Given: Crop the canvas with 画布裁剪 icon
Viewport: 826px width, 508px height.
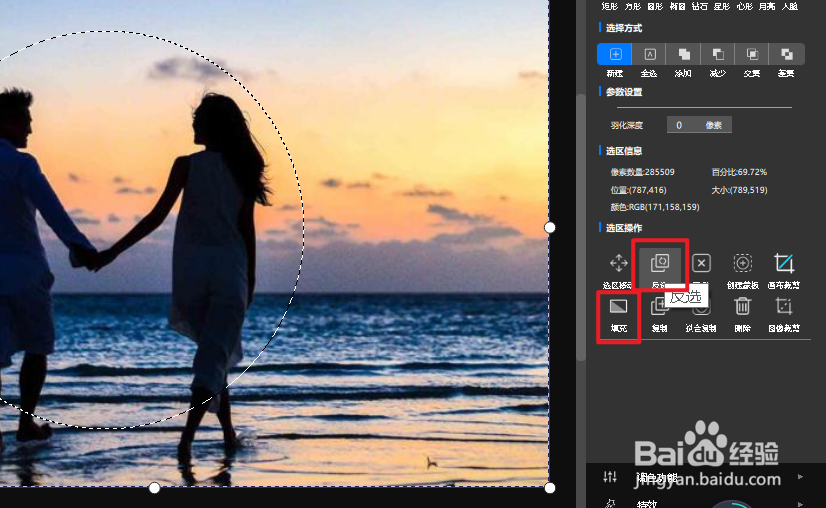Looking at the screenshot, I should point(784,262).
